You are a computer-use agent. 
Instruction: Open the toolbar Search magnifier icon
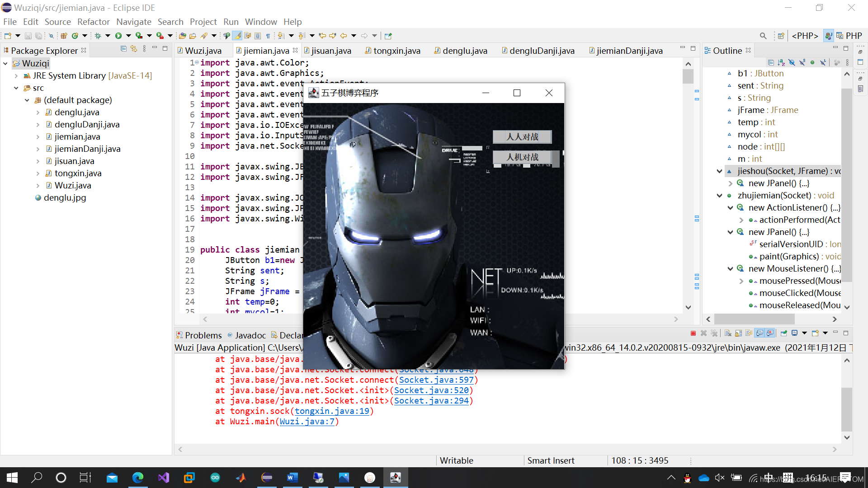tap(763, 36)
